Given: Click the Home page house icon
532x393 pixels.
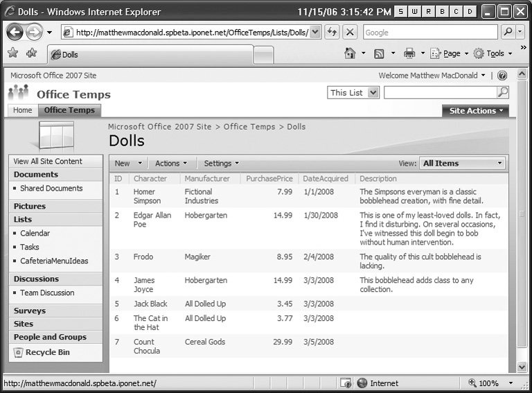Looking at the screenshot, I should pos(350,53).
